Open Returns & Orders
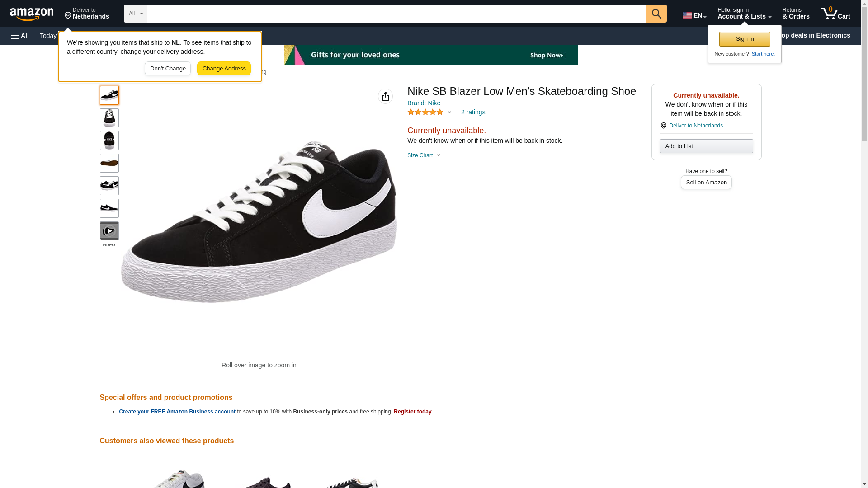The height and width of the screenshot is (488, 868). pos(796,14)
